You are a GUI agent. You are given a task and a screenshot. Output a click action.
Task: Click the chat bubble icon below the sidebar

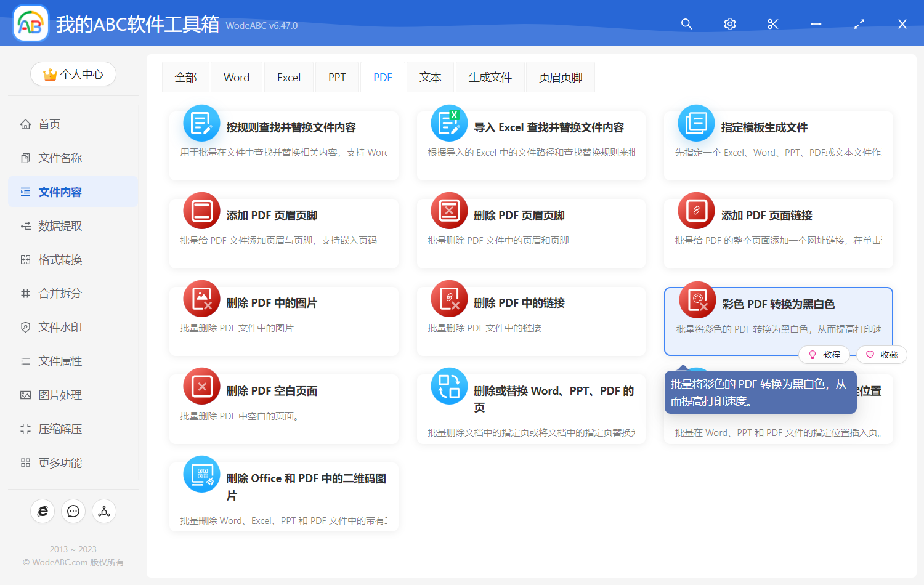click(73, 511)
